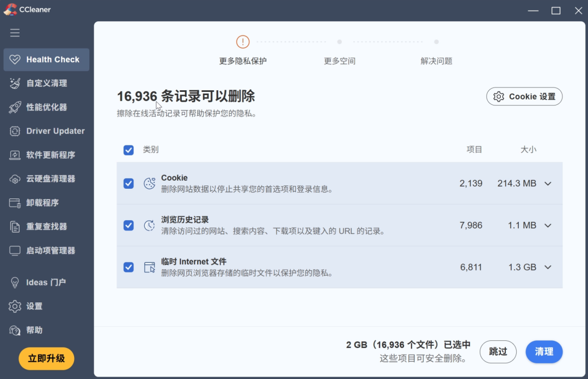Click the uninstall program icon
588x379 pixels.
[x=15, y=203]
